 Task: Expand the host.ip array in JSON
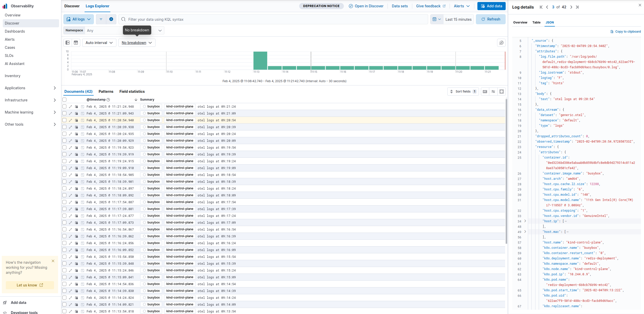coord(525,221)
